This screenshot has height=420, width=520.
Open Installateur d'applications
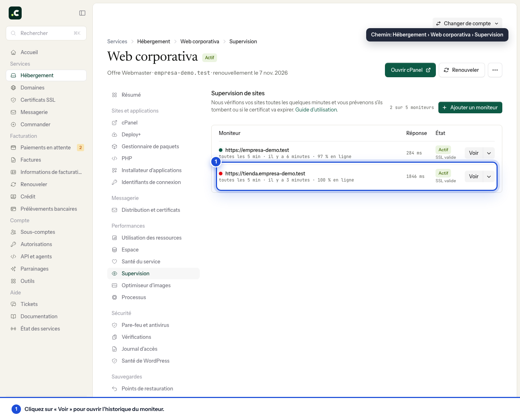coord(153,170)
